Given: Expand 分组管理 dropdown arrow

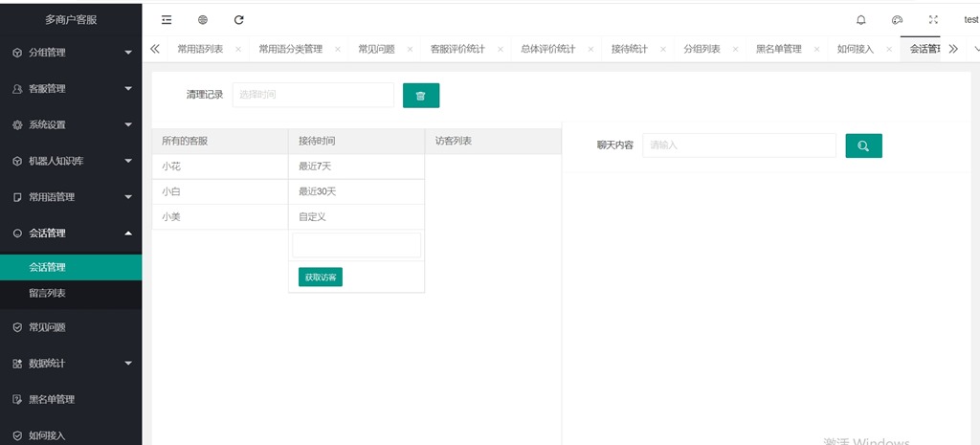Looking at the screenshot, I should pyautogui.click(x=128, y=54).
